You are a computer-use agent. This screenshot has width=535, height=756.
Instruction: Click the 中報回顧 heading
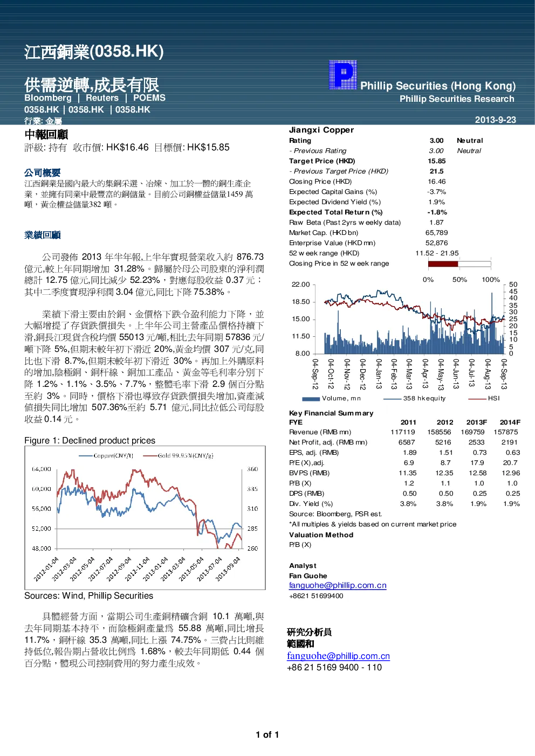(x=46, y=134)
